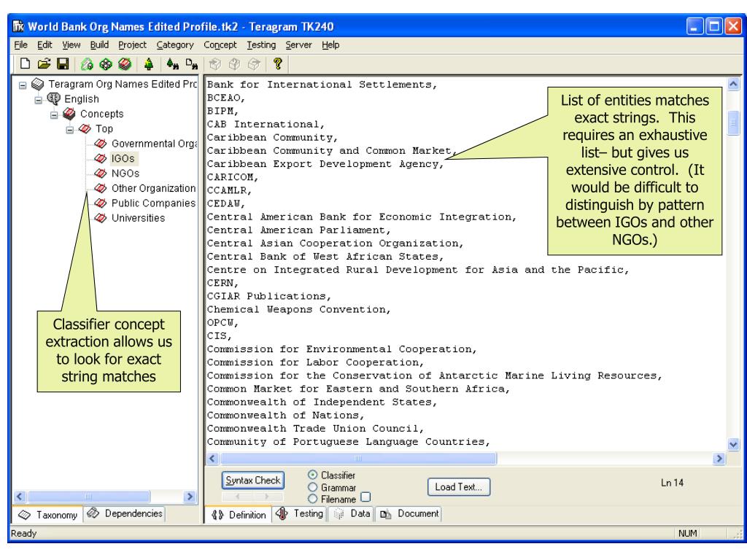747x560 pixels.
Task: Click the Universities concept icon
Action: click(x=100, y=217)
